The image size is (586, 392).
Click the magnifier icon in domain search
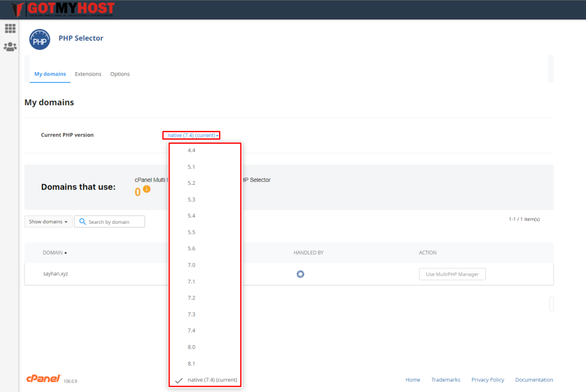click(x=82, y=222)
